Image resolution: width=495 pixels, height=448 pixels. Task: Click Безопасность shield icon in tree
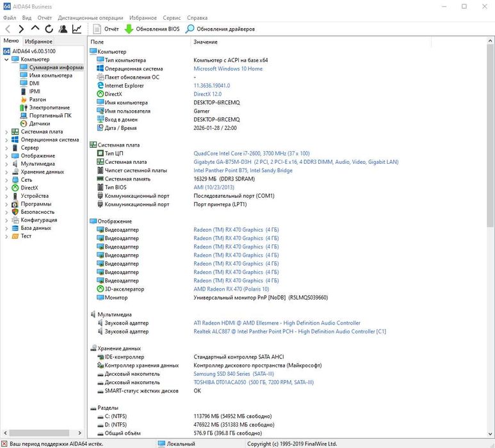coord(15,212)
